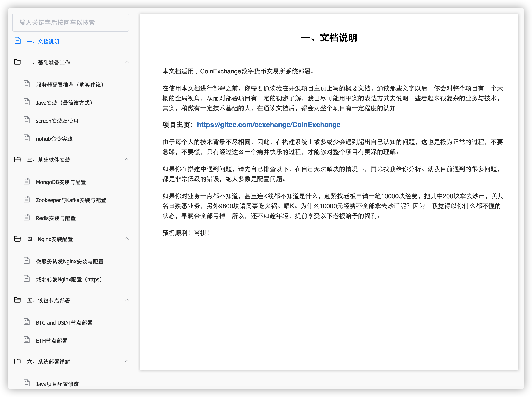The height and width of the screenshot is (397, 532).
Task: Click paragraph starting 本文档适用于CoinExchange
Action: pyautogui.click(x=238, y=71)
